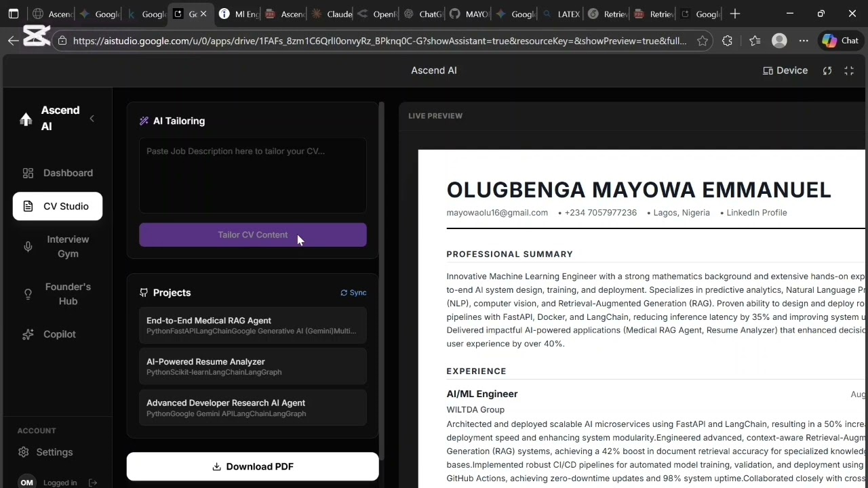Collapse the Ascend AI sidebar chevron
The width and height of the screenshot is (868, 488).
[92, 119]
